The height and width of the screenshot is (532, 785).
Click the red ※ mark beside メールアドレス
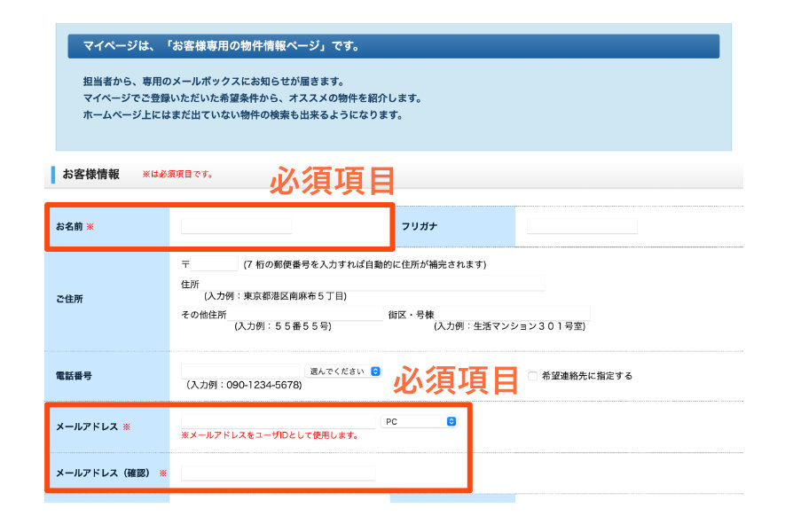[127, 426]
